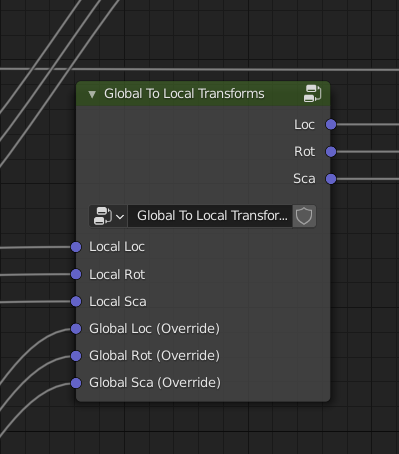
Task: Click the Local Rot input socket
Action: [76, 274]
